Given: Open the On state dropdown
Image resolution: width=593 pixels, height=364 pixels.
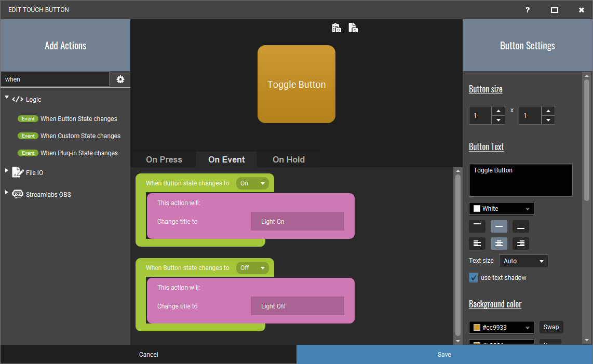Looking at the screenshot, I should pos(252,183).
